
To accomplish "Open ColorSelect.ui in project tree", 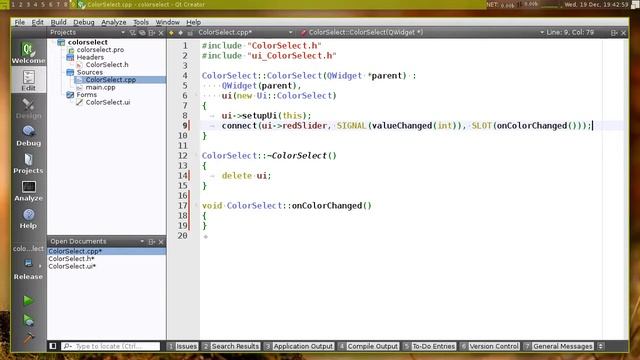I will coord(108,102).
